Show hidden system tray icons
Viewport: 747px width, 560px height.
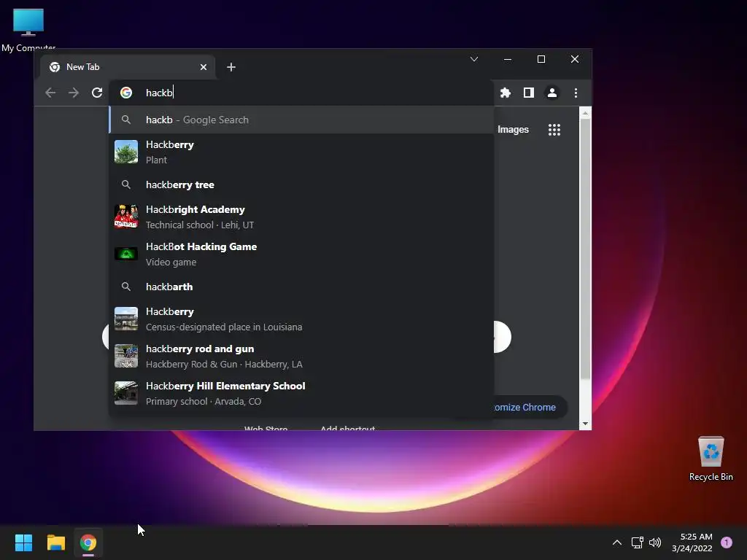coord(617,542)
